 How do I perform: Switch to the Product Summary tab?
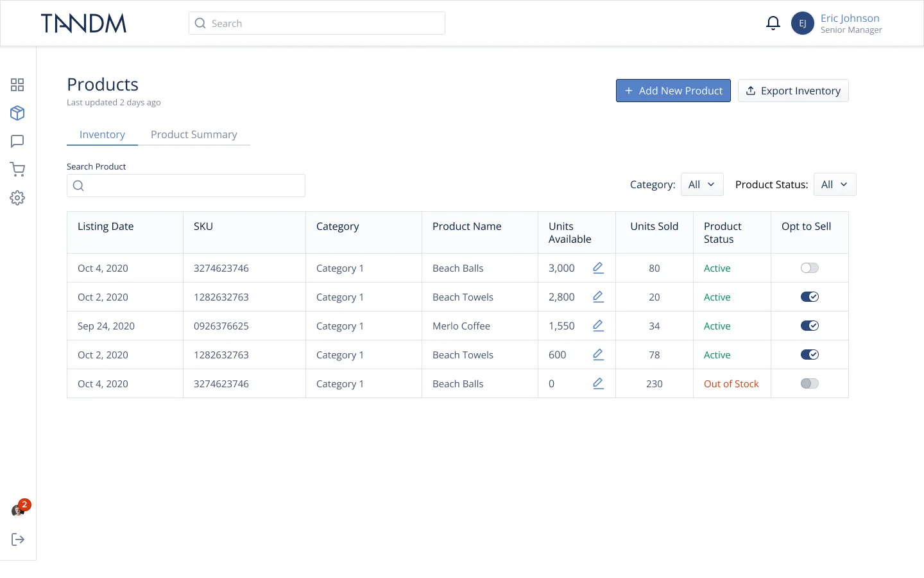coord(194,134)
